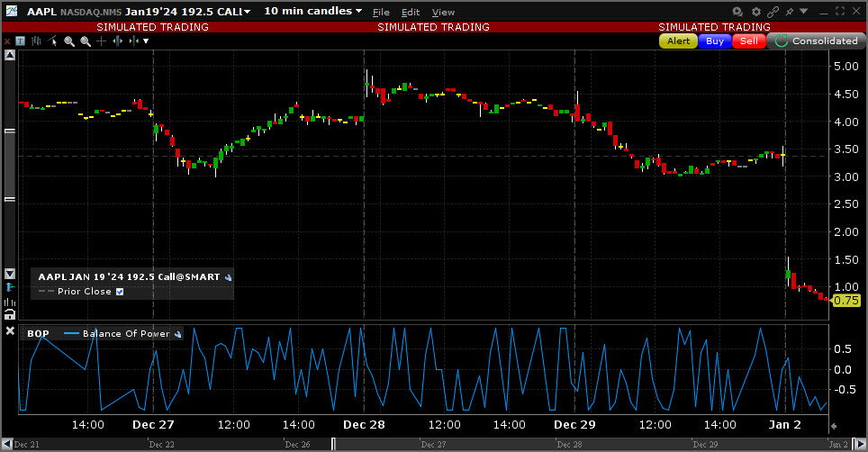
Task: Uncheck the Prior Close checkbox
Action: 120,292
